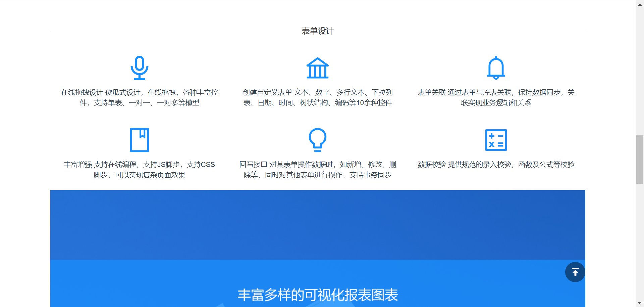The width and height of the screenshot is (644, 307).
Task: Click the bank building icon above 创建自定义表单
Action: point(318,68)
